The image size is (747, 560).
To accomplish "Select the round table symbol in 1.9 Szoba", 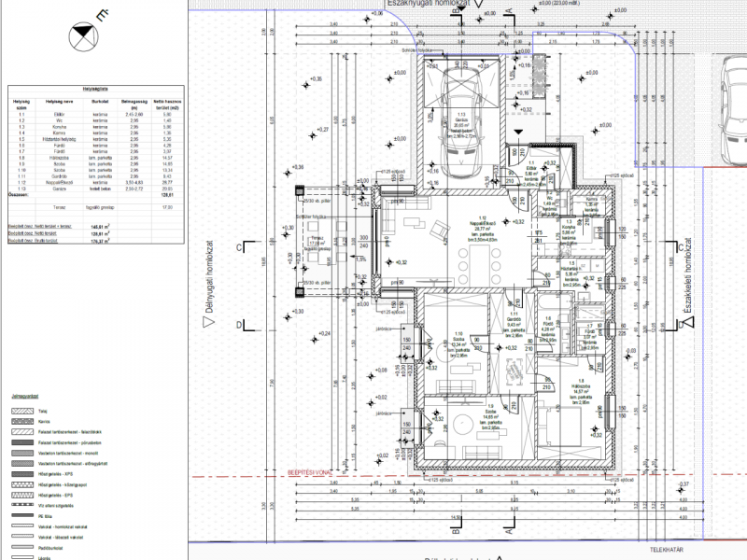I will (x=461, y=425).
